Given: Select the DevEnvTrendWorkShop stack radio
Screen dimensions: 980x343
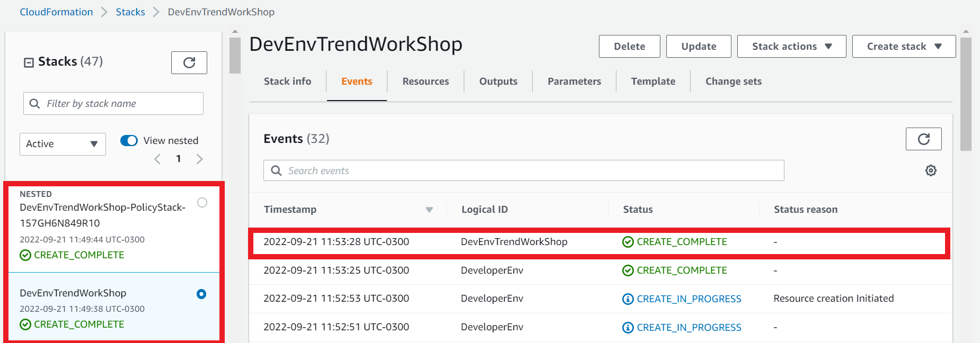Looking at the screenshot, I should point(201,294).
